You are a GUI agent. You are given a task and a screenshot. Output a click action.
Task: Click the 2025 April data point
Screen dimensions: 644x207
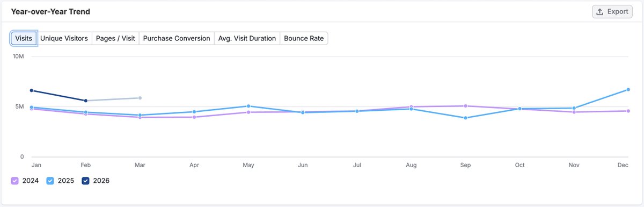coord(194,112)
